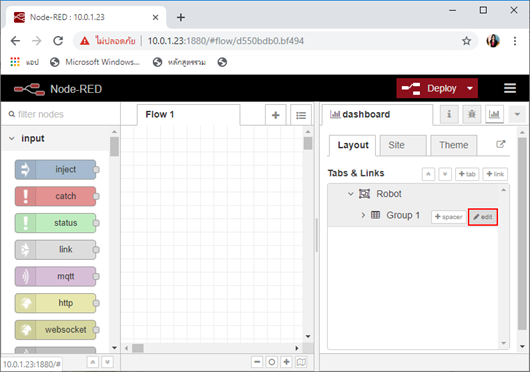The width and height of the screenshot is (530, 372).
Task: Click the dashboard chart icon sidebar tab
Action: tap(494, 114)
